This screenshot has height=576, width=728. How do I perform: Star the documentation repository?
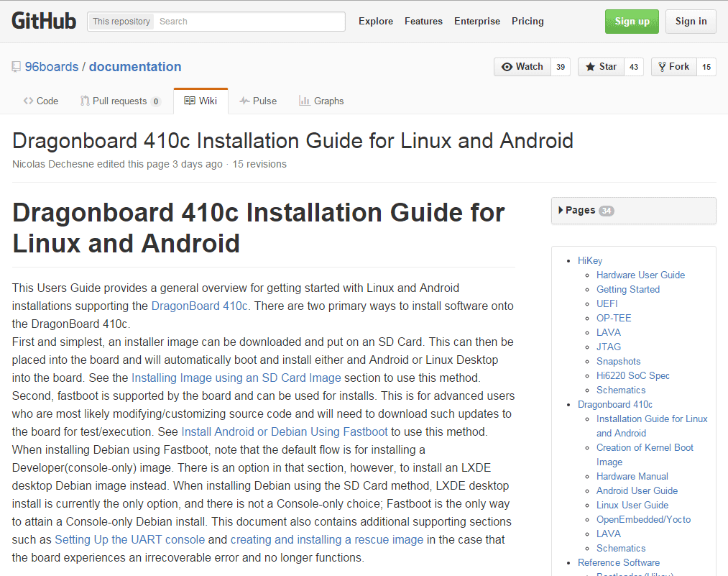tap(601, 67)
